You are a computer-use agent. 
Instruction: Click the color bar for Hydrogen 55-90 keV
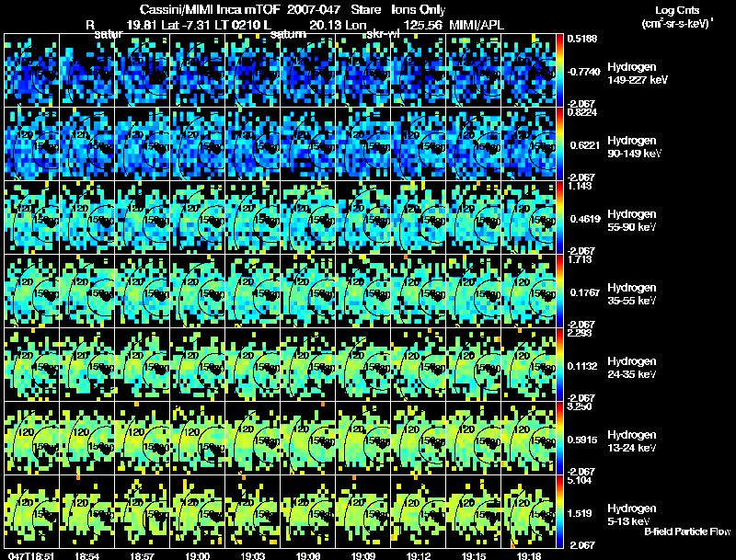pos(559,218)
